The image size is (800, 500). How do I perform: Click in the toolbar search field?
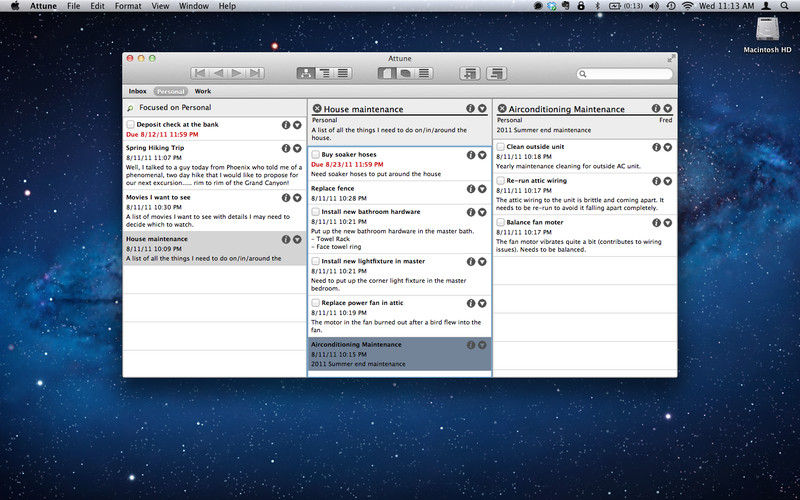coord(624,74)
